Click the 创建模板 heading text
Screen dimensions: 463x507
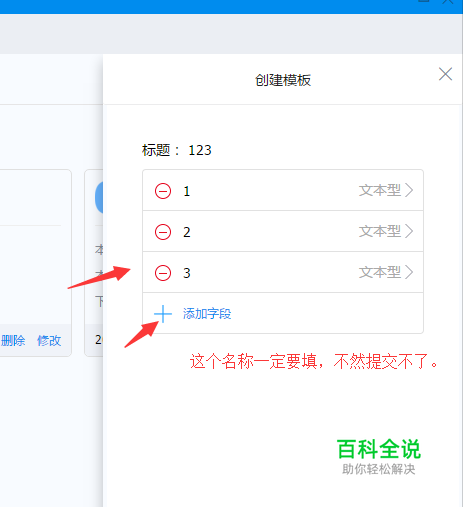283,80
